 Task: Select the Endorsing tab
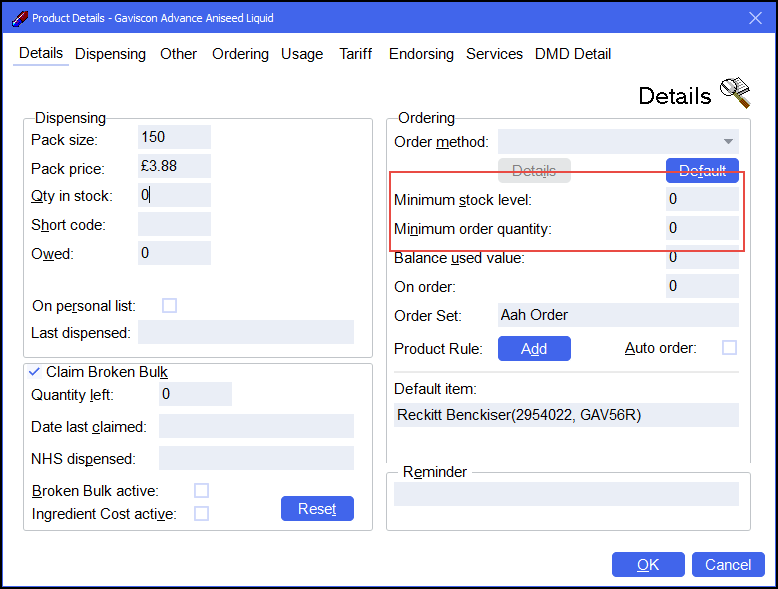pyautogui.click(x=421, y=54)
